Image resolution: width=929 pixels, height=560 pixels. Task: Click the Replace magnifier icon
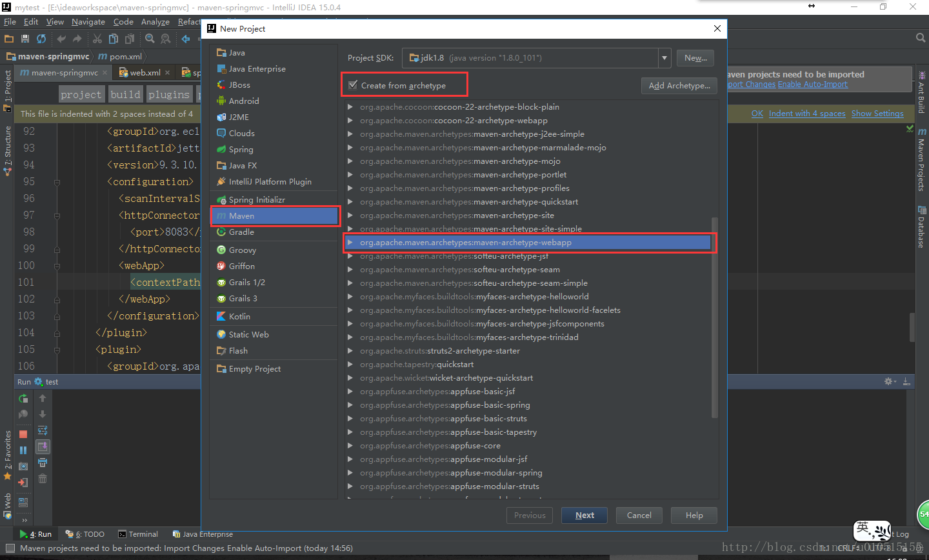pos(166,39)
